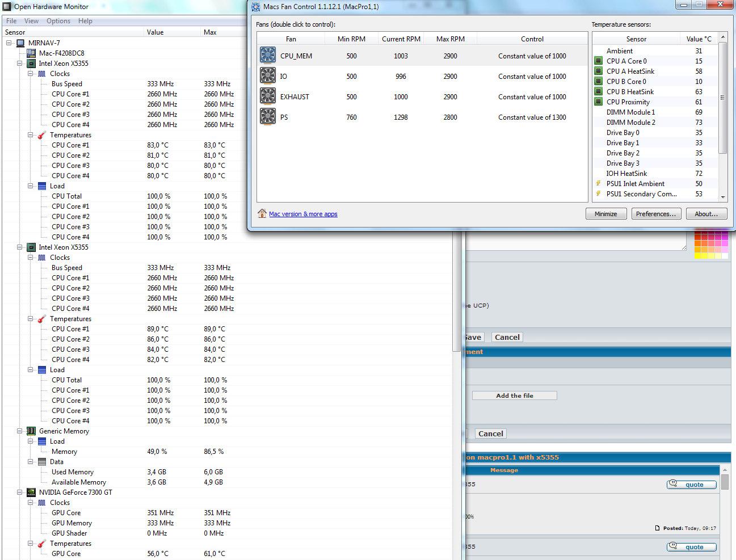Click the Value °C column header
The height and width of the screenshot is (560, 736).
tap(699, 39)
